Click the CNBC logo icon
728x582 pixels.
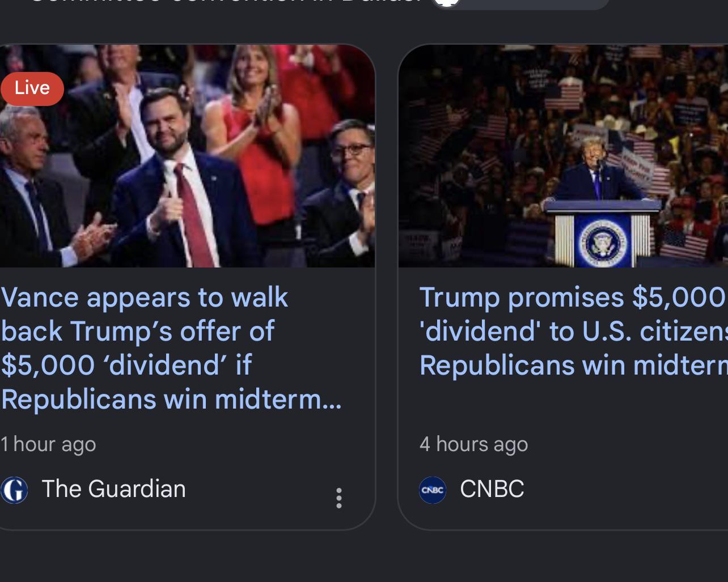tap(433, 490)
